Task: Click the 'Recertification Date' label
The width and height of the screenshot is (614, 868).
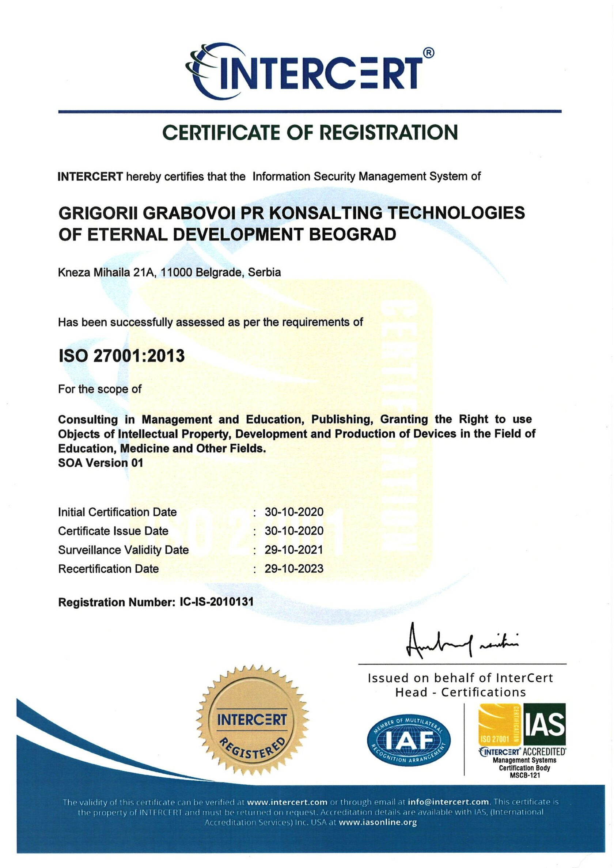Action: coord(109,569)
